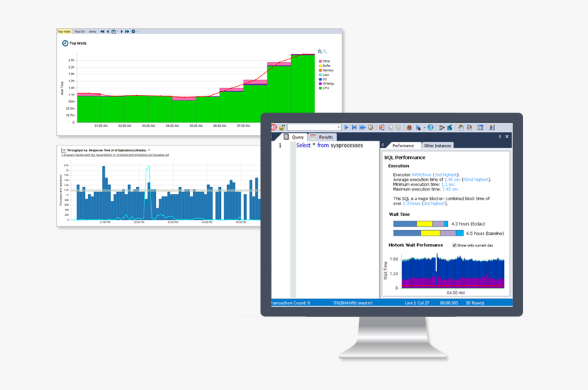Open the Other Instances tab

click(x=438, y=145)
